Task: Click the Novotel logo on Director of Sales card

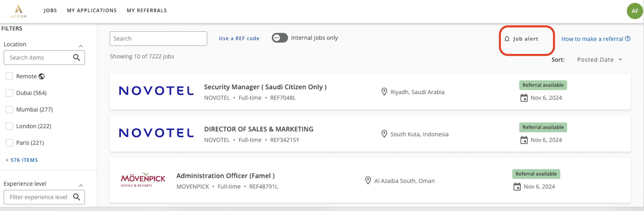Action: [156, 133]
